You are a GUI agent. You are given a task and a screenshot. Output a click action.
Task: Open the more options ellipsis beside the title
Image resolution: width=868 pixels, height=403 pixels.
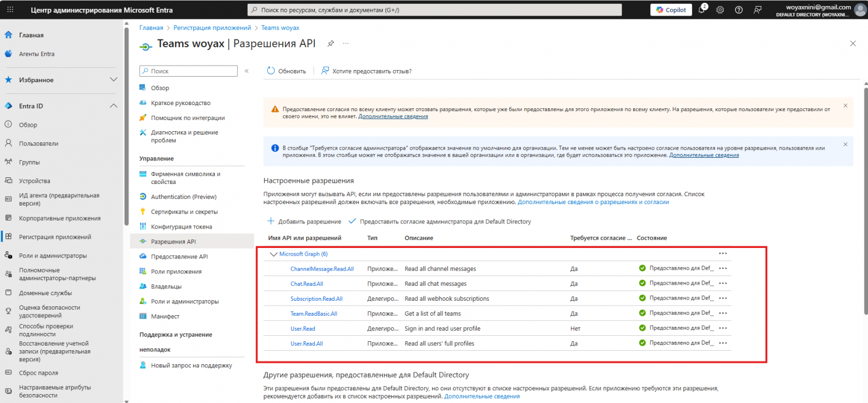point(346,43)
